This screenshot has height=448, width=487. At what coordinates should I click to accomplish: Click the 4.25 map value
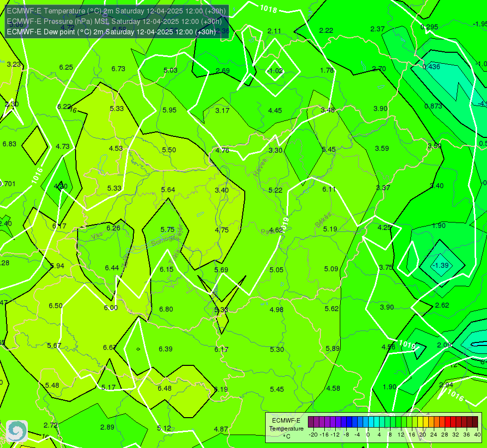384,227
